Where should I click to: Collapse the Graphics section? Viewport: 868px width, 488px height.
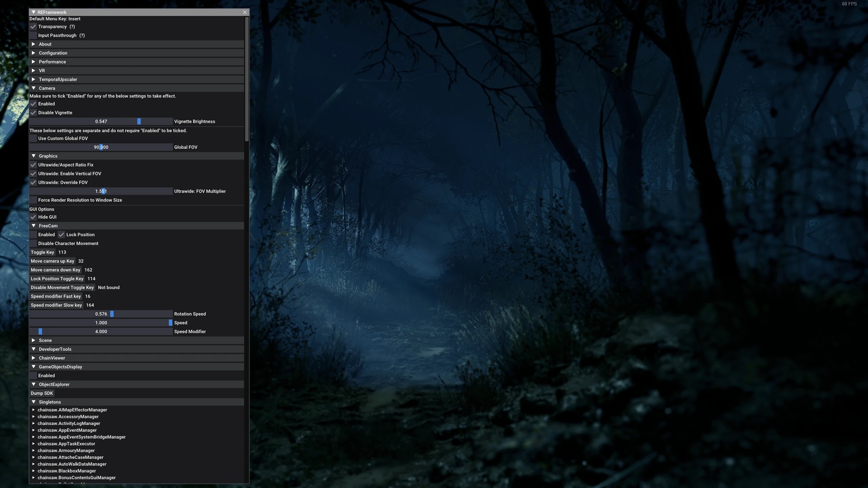(48, 156)
